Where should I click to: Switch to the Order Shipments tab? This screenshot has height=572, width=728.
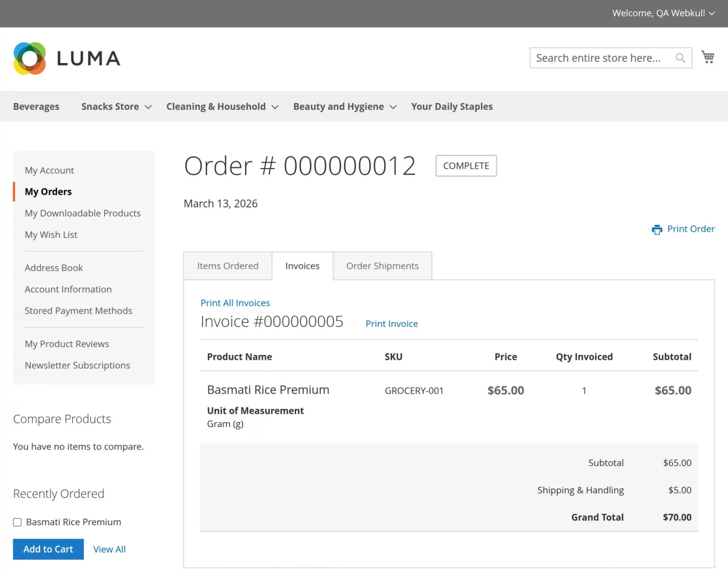[382, 266]
